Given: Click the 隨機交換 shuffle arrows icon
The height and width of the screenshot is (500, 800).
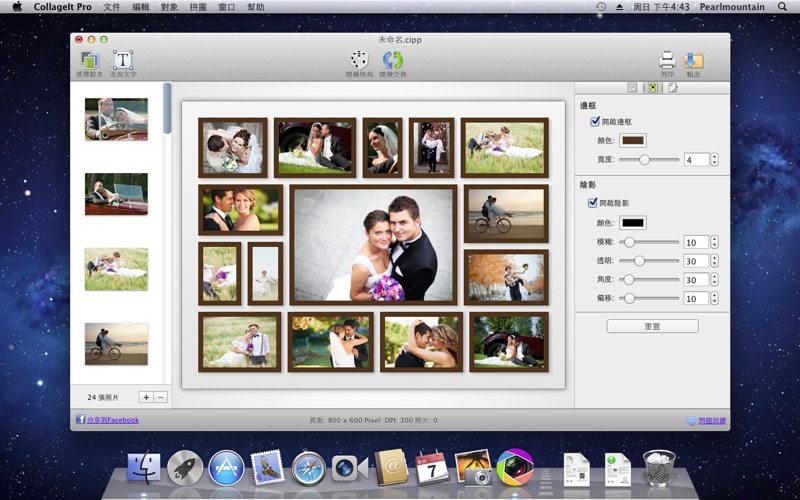Looking at the screenshot, I should tap(393, 60).
